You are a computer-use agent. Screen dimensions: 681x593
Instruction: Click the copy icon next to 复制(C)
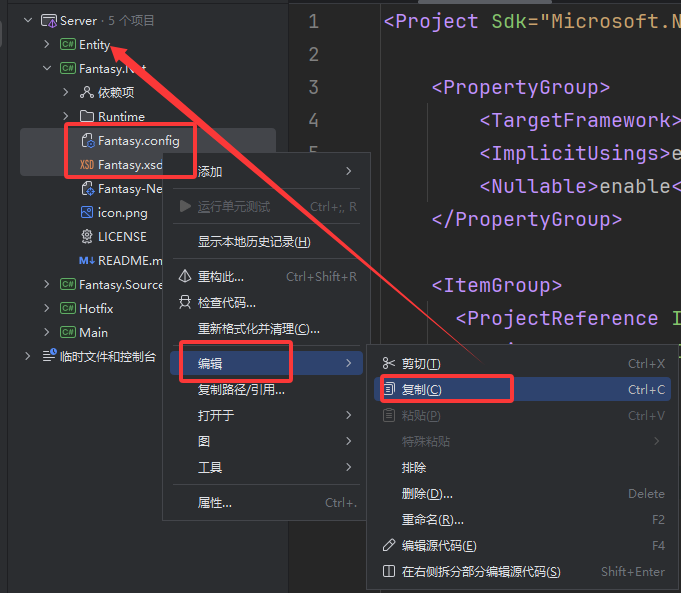(x=389, y=389)
